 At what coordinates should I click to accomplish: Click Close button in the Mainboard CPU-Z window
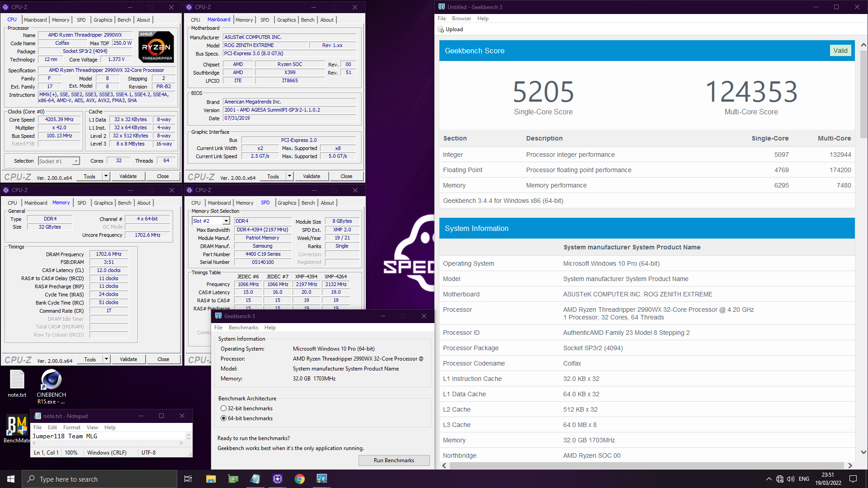point(346,176)
